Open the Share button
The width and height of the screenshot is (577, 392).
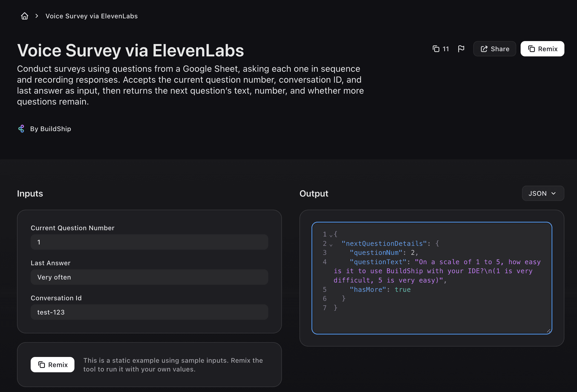click(495, 49)
